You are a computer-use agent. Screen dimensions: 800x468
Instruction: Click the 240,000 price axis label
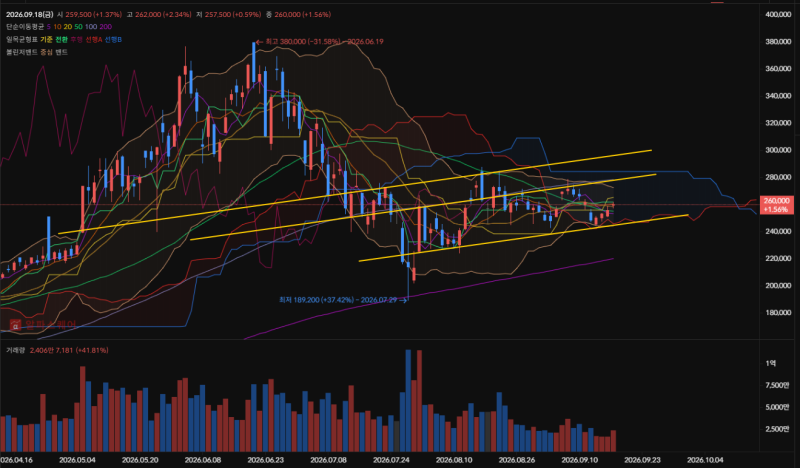click(778, 231)
